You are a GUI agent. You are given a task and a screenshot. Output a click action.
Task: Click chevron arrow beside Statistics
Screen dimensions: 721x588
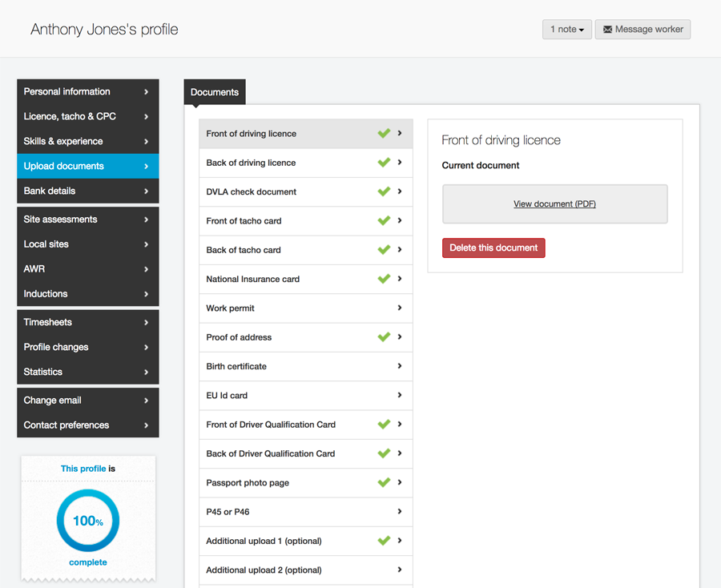(147, 372)
